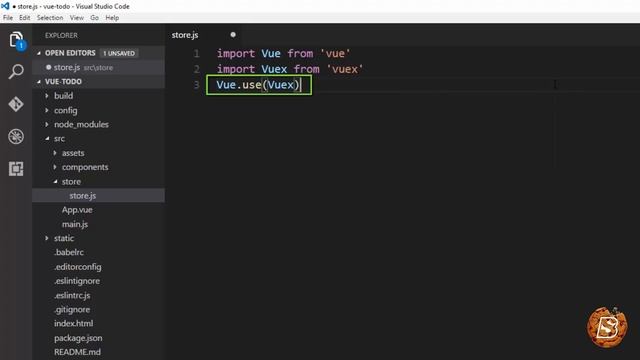Viewport: 640px width, 360px height.
Task: Open the Explorer view in activity bar
Action: tap(16, 40)
